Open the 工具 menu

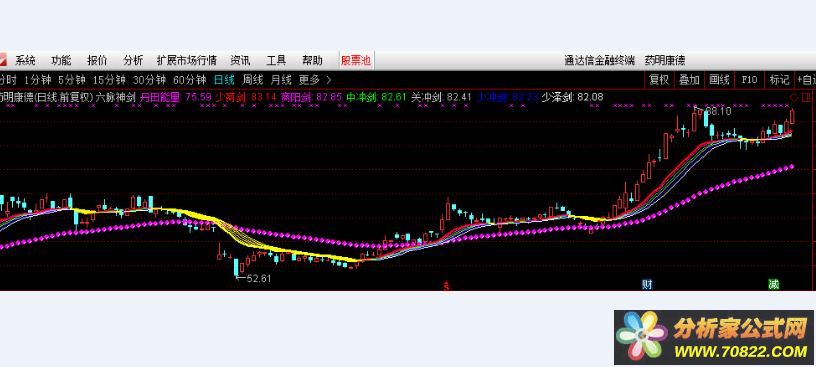click(276, 60)
